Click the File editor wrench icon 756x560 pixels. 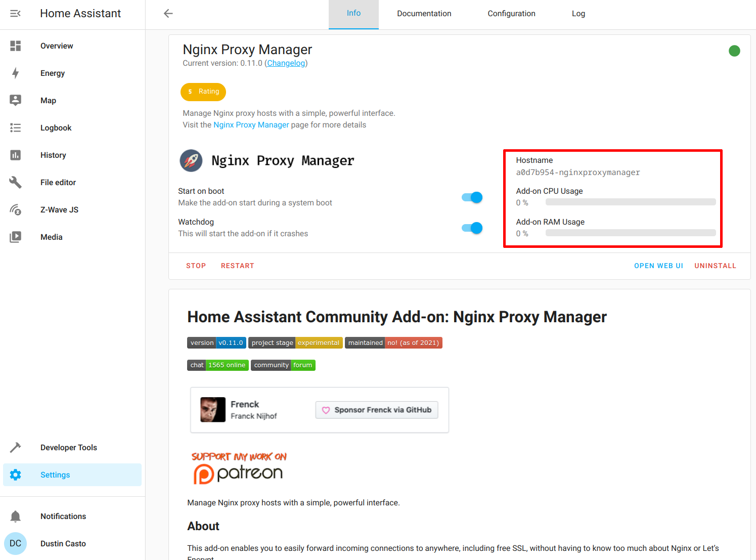coord(16,183)
